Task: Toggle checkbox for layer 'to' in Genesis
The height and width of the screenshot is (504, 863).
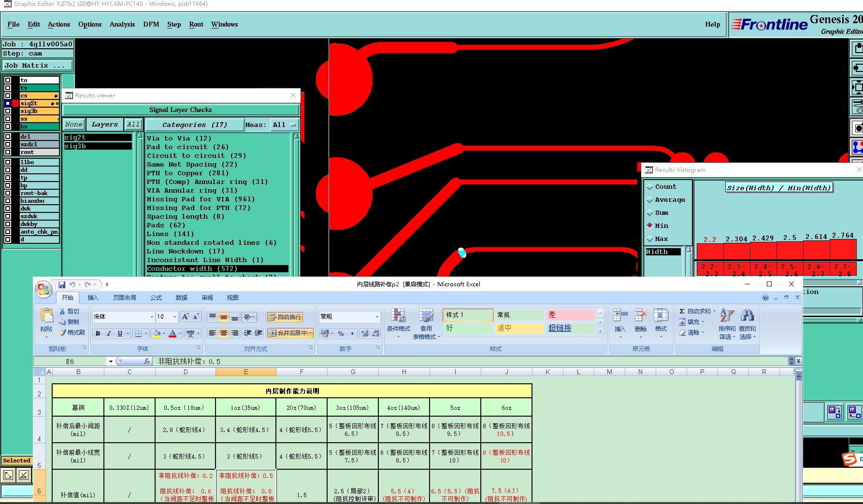Action: (x=8, y=80)
